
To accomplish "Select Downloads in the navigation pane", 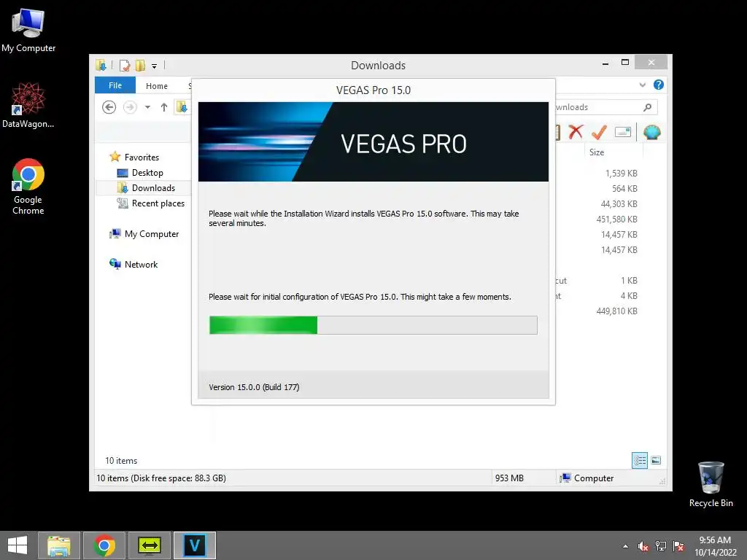I will (x=153, y=187).
